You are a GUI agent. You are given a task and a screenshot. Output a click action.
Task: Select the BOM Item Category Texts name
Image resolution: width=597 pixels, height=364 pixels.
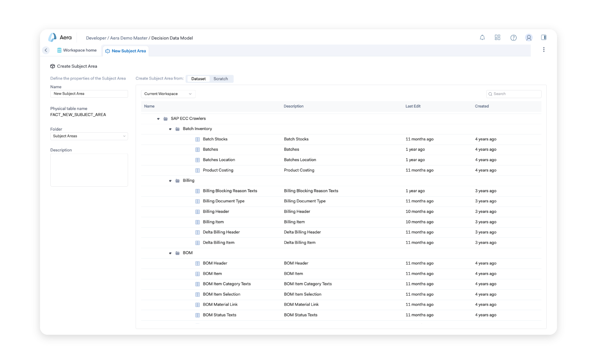[x=227, y=284]
